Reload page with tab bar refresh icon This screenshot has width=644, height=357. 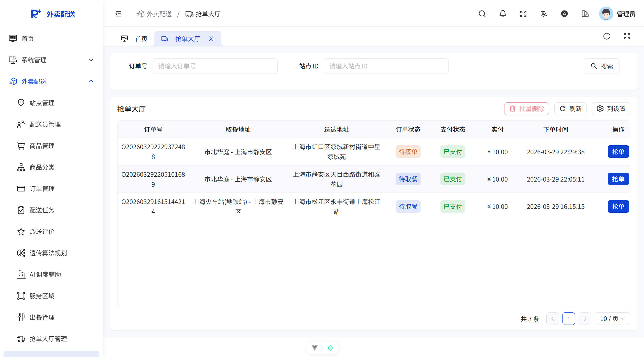point(606,36)
